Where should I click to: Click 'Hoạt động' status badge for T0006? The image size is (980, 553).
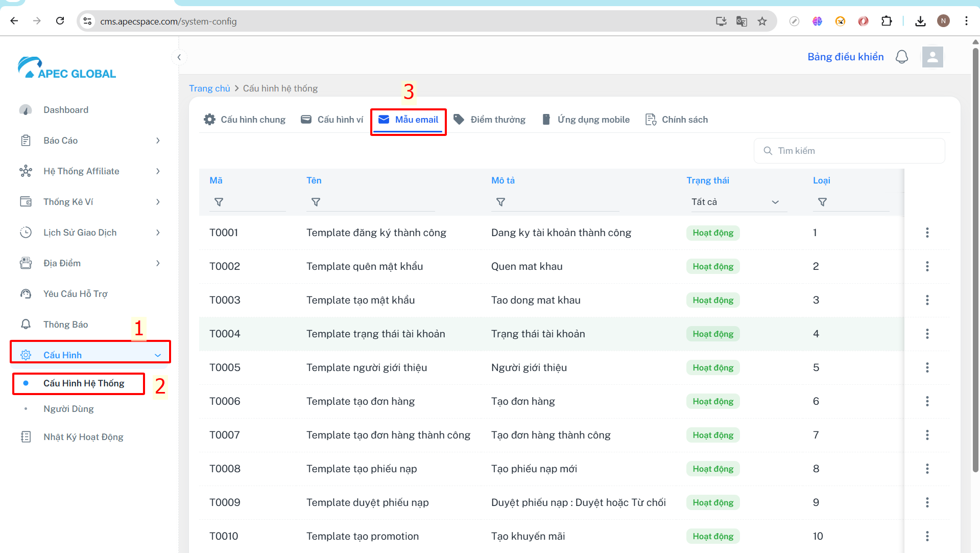tap(713, 401)
